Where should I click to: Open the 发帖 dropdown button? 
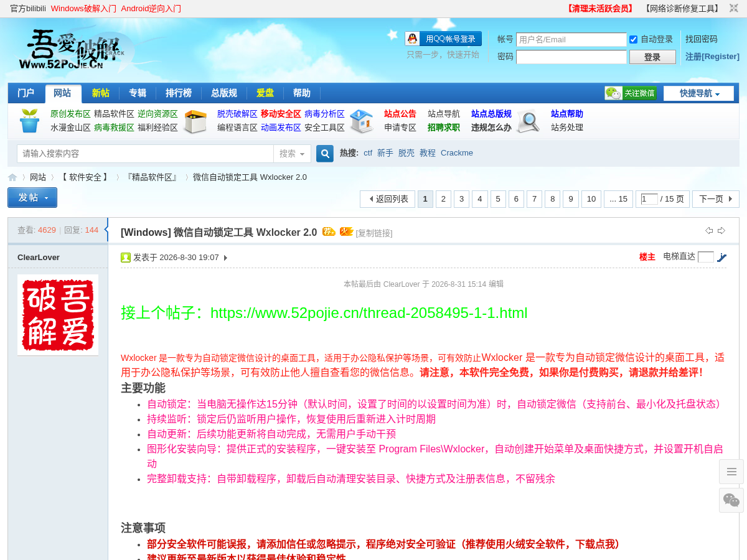tap(32, 197)
